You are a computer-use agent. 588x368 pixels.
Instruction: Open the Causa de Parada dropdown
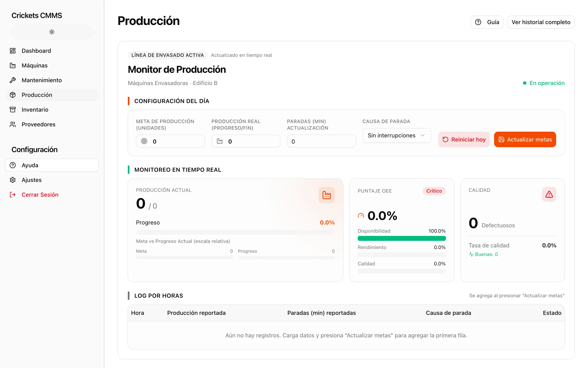(x=397, y=135)
